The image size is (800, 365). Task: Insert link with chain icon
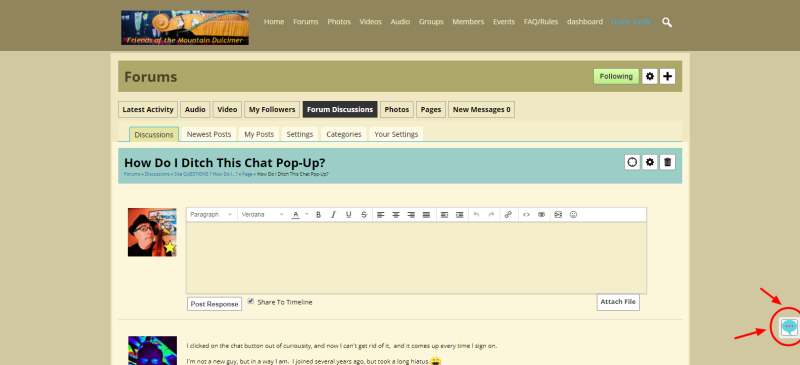pos(508,215)
